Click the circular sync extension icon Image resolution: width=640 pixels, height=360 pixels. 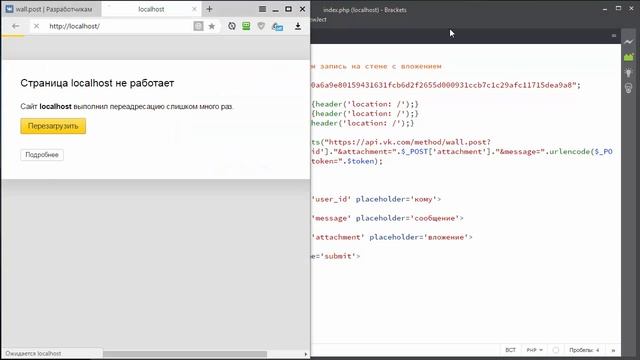pos(232,26)
